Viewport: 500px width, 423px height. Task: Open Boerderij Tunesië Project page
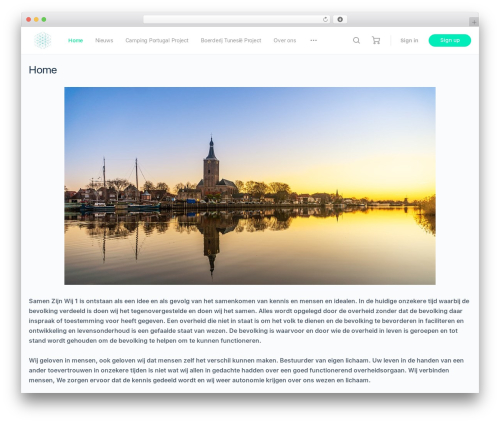(x=231, y=40)
